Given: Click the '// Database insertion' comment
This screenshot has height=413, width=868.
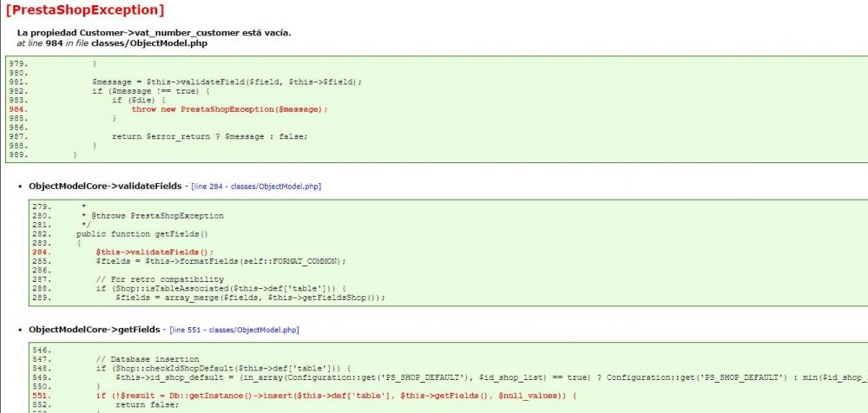Looking at the screenshot, I should (148, 359).
